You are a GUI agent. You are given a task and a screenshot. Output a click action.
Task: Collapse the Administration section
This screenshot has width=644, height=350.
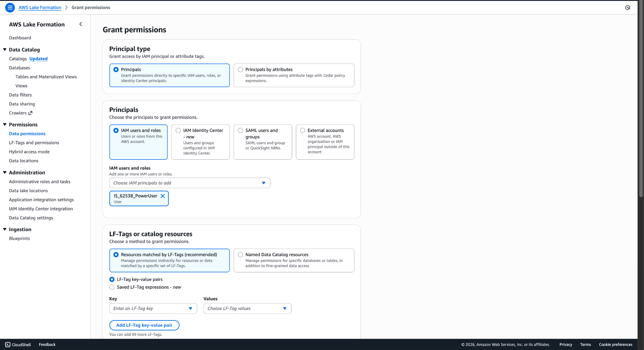[5, 173]
